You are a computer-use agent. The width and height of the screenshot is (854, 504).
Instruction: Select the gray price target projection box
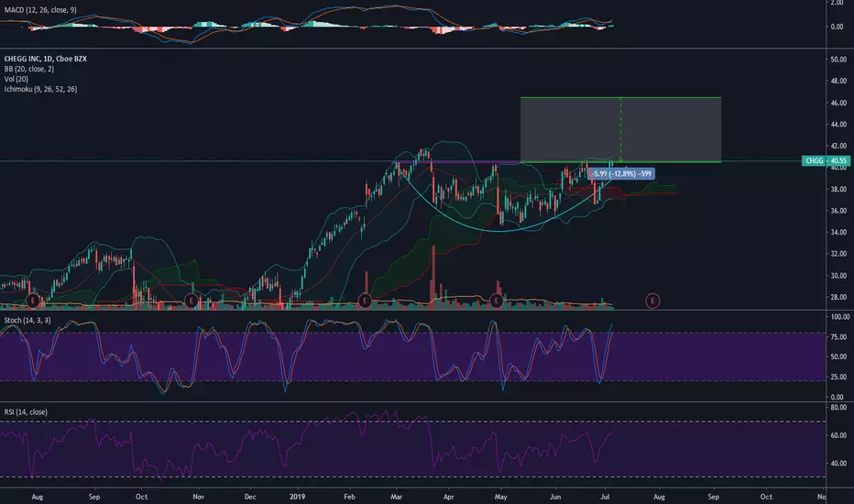[621, 130]
